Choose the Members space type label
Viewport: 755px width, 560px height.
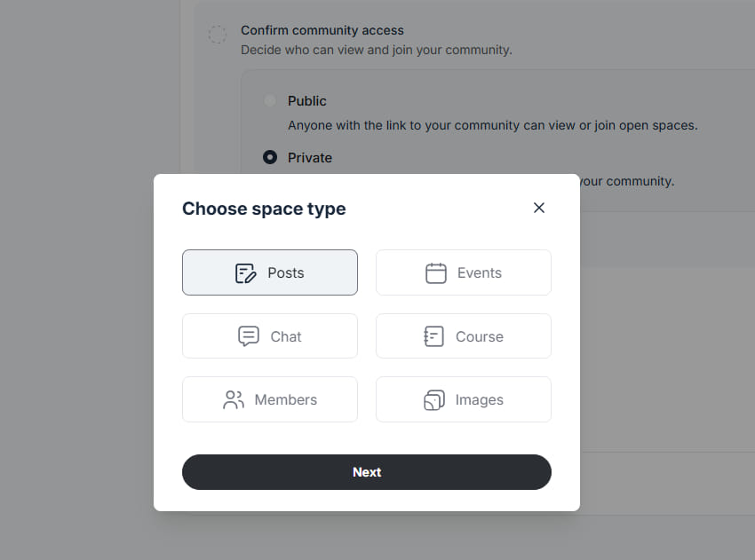pyautogui.click(x=286, y=399)
